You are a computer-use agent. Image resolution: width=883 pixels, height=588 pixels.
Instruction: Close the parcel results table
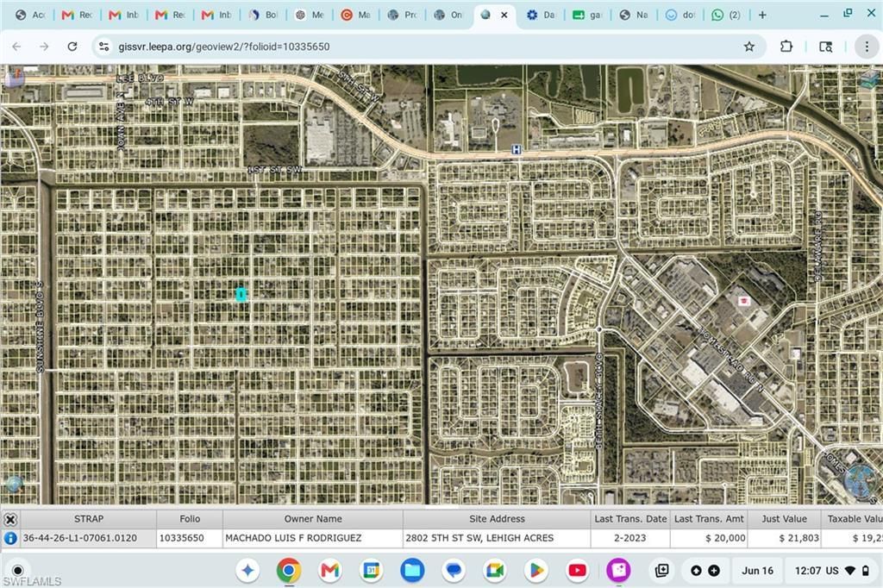point(10,519)
